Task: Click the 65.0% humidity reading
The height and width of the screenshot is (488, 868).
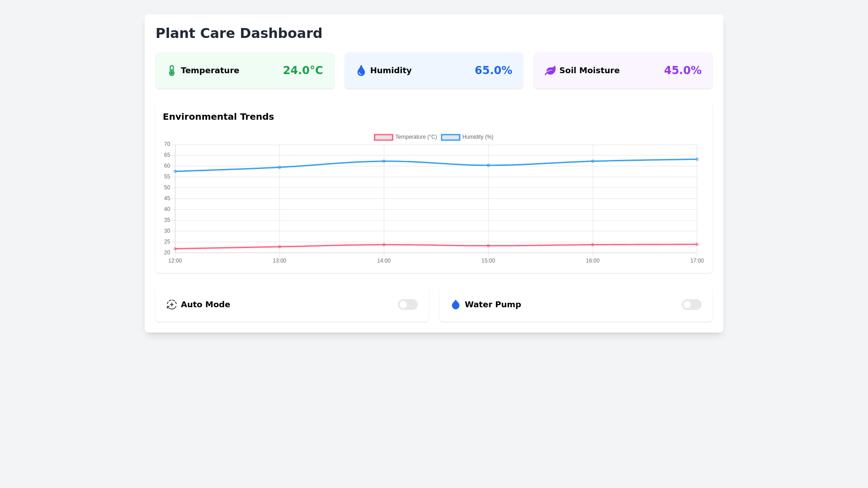Action: tap(493, 70)
